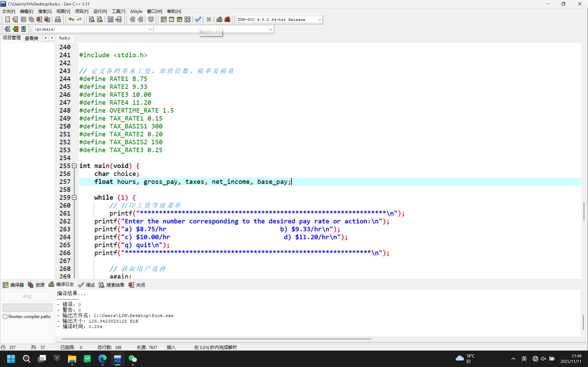Click the compile log horizontal scrollbar

coord(216,339)
